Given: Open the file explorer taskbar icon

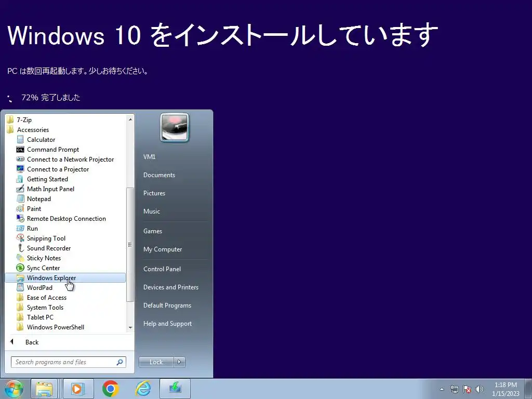Looking at the screenshot, I should tap(45, 389).
